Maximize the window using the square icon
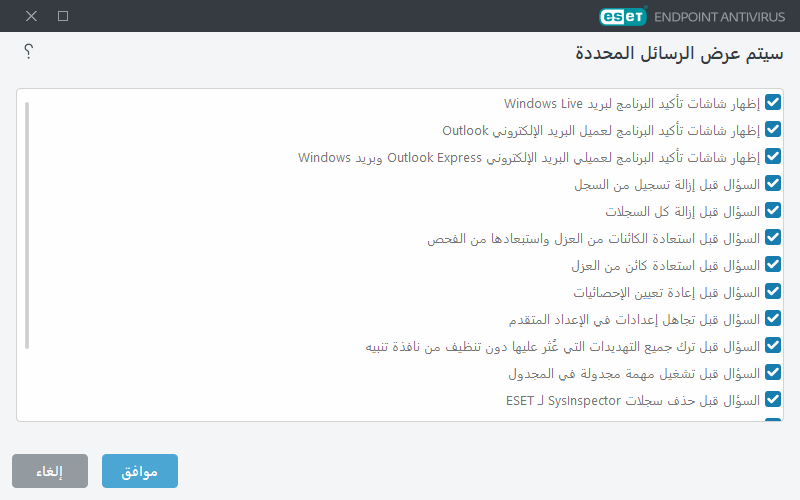This screenshot has width=800, height=500. 63,16
